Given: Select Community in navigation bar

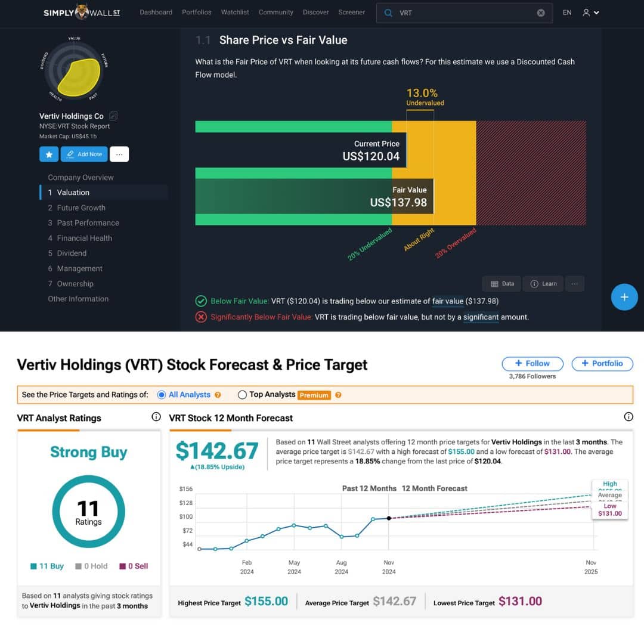Looking at the screenshot, I should point(276,13).
